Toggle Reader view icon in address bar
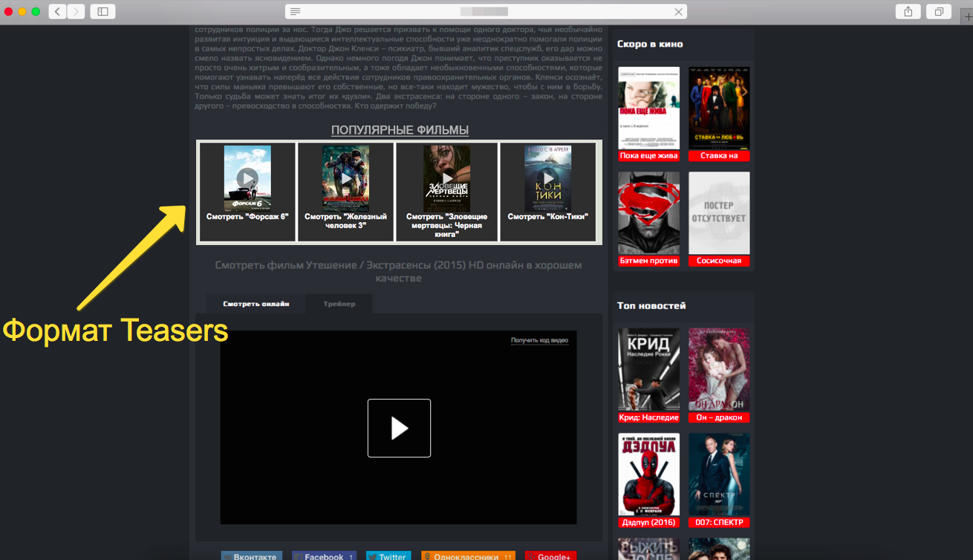 296,11
